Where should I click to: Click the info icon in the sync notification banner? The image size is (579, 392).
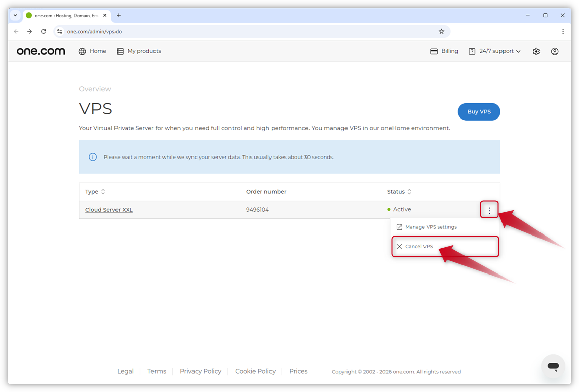[92, 157]
